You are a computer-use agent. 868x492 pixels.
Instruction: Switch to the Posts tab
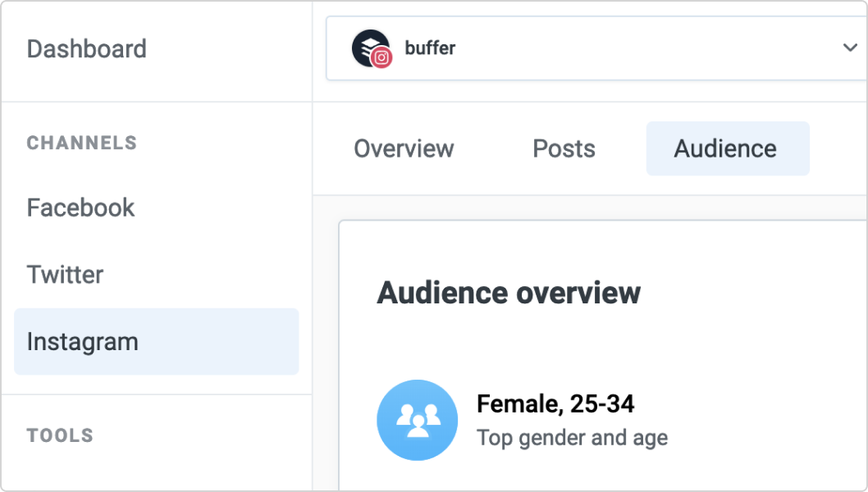[x=564, y=148]
